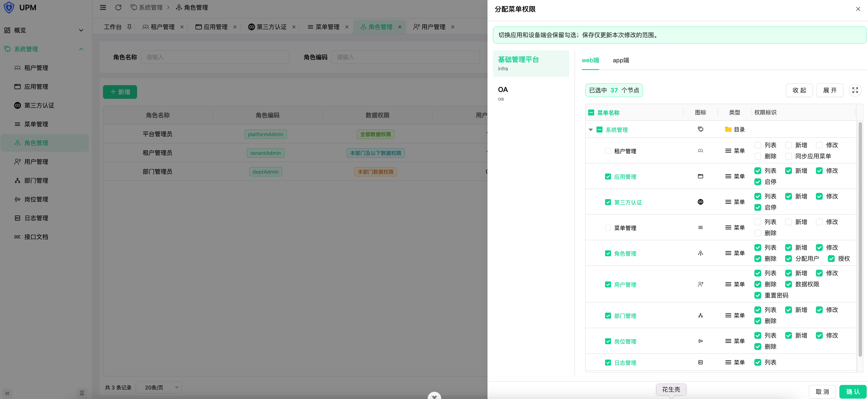Select the 基础管理平台 application
Screen dimensions: 868x399
coord(531,64)
